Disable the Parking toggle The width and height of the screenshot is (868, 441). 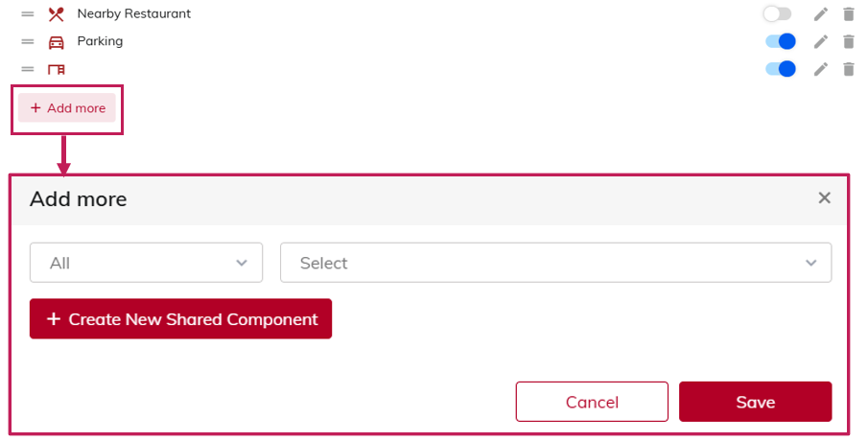[x=781, y=42]
